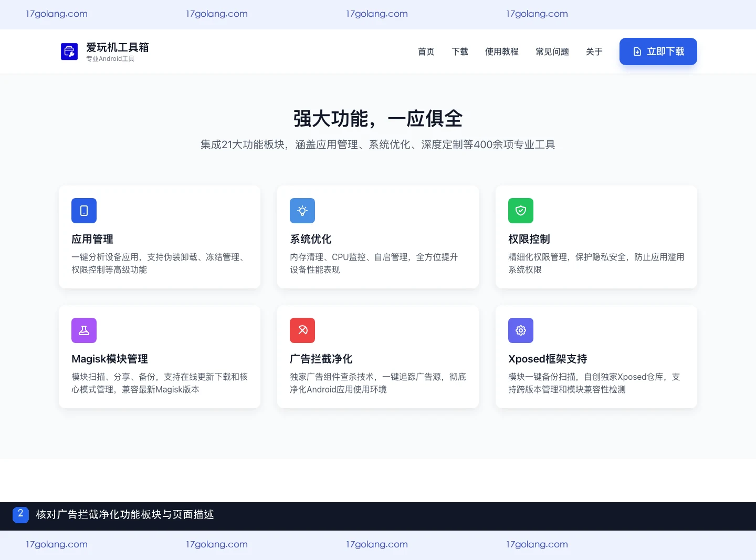The image size is (756, 560).
Task: Click the description starting with 独家广告组件查杀技术
Action: pos(378,383)
